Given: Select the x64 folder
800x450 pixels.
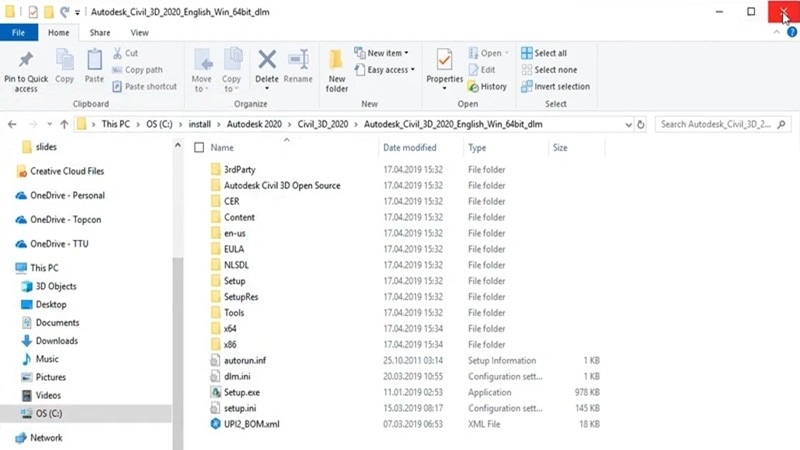Looking at the screenshot, I should (223, 329).
